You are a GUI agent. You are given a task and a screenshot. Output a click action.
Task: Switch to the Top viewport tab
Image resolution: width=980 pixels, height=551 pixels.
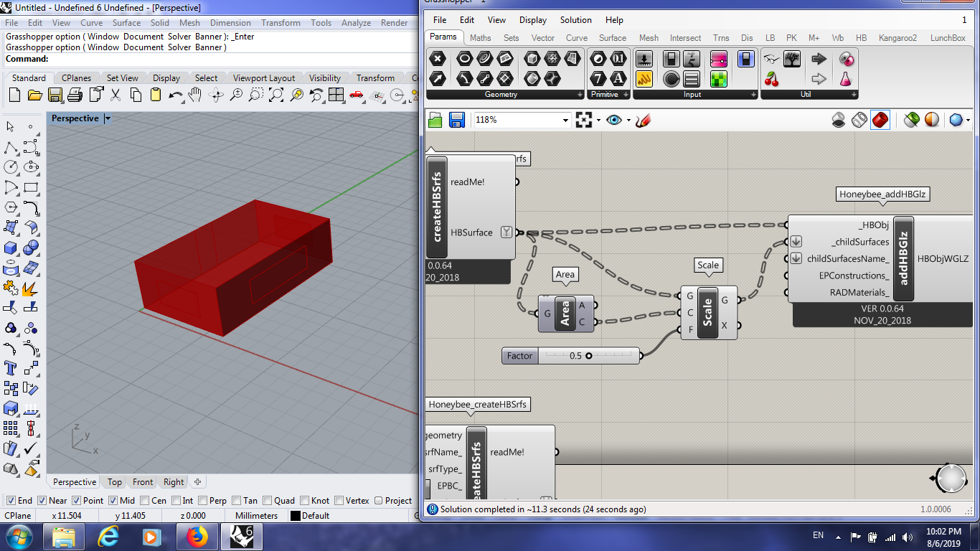(x=115, y=482)
